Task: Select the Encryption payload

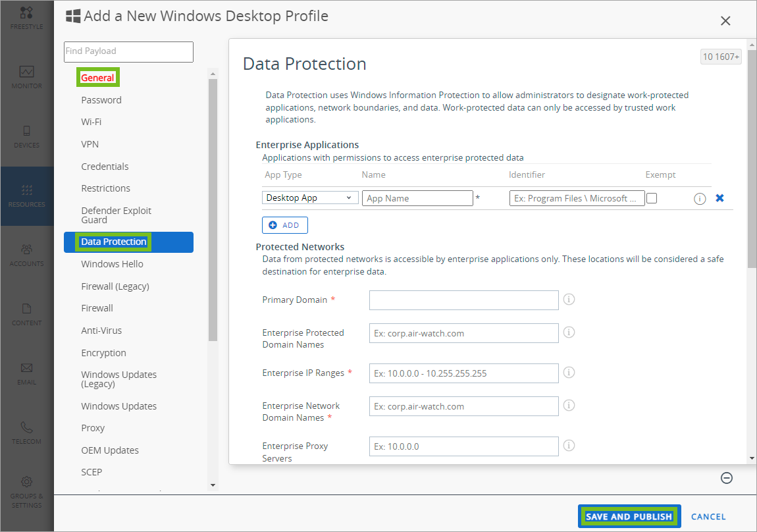Action: click(x=103, y=353)
